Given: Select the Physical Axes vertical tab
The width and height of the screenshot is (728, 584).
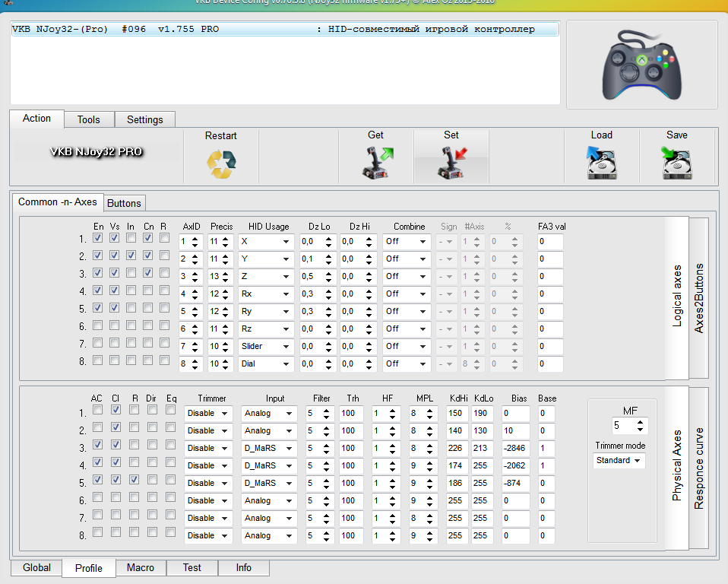Looking at the screenshot, I should pyautogui.click(x=677, y=468).
